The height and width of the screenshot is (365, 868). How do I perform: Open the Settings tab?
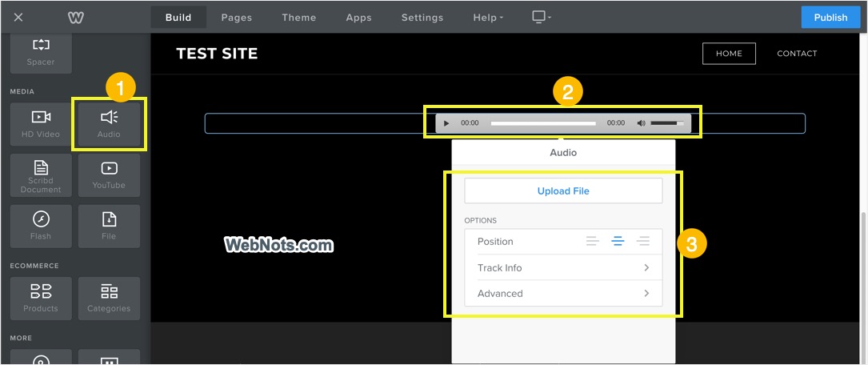click(422, 17)
